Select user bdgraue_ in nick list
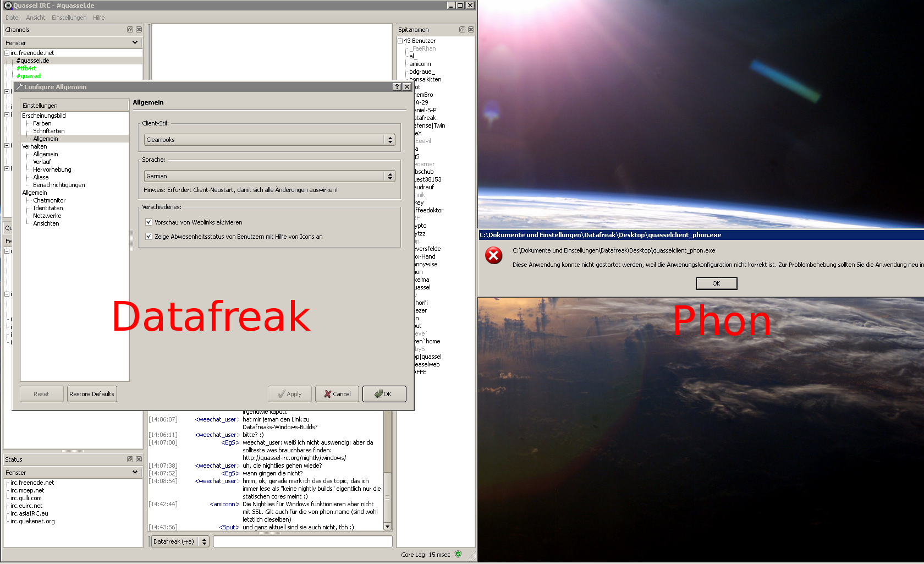 [422, 72]
